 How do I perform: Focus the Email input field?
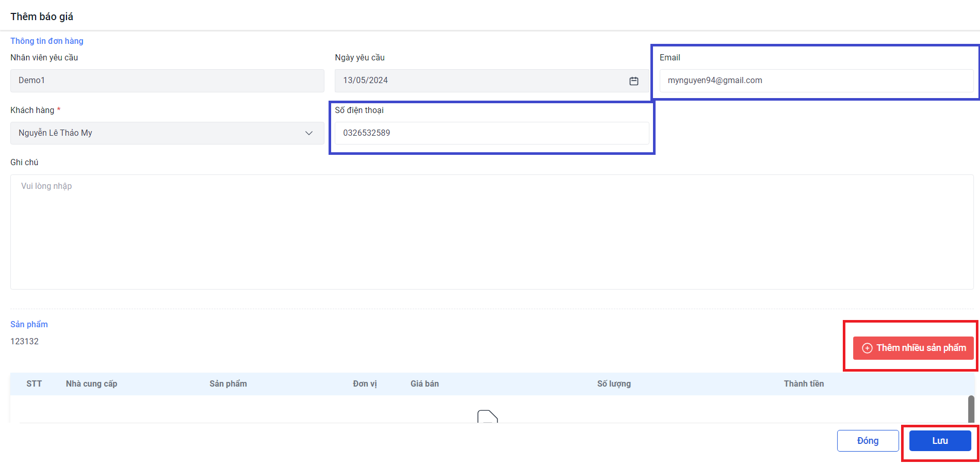point(816,81)
